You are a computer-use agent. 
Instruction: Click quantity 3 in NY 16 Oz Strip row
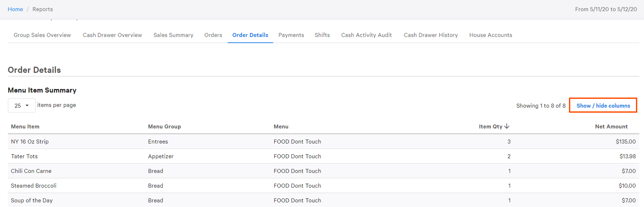pos(509,142)
